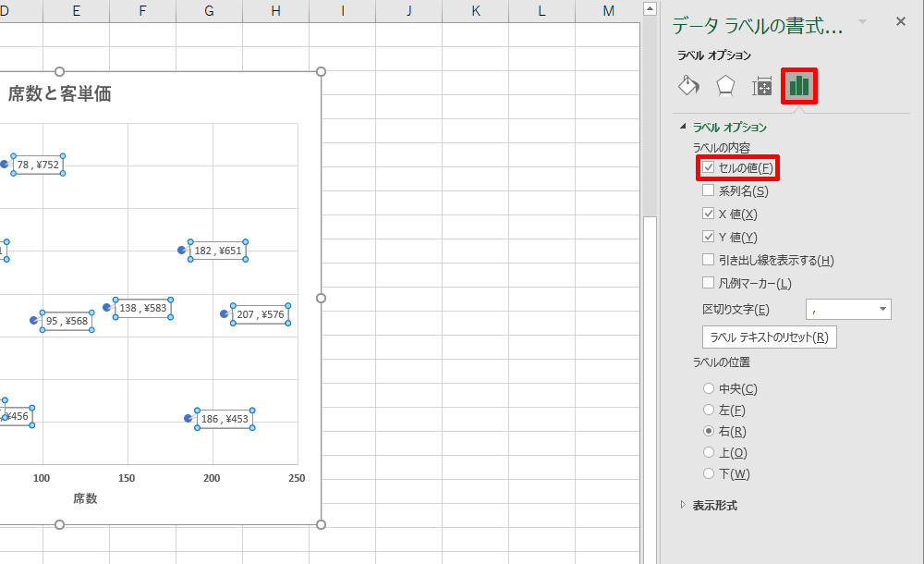Open the Fill & Line paint bucket tab

pyautogui.click(x=688, y=86)
